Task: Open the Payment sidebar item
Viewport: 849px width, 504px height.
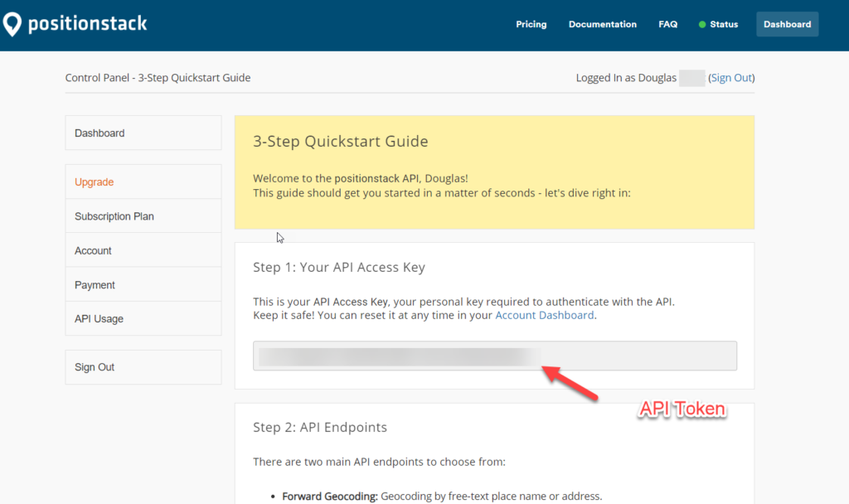Action: tap(143, 284)
